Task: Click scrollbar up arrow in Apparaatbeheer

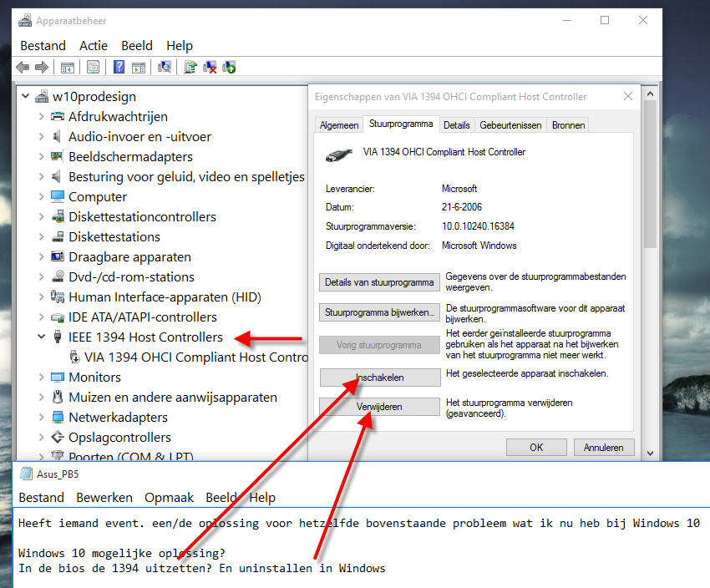Action: pyautogui.click(x=650, y=94)
